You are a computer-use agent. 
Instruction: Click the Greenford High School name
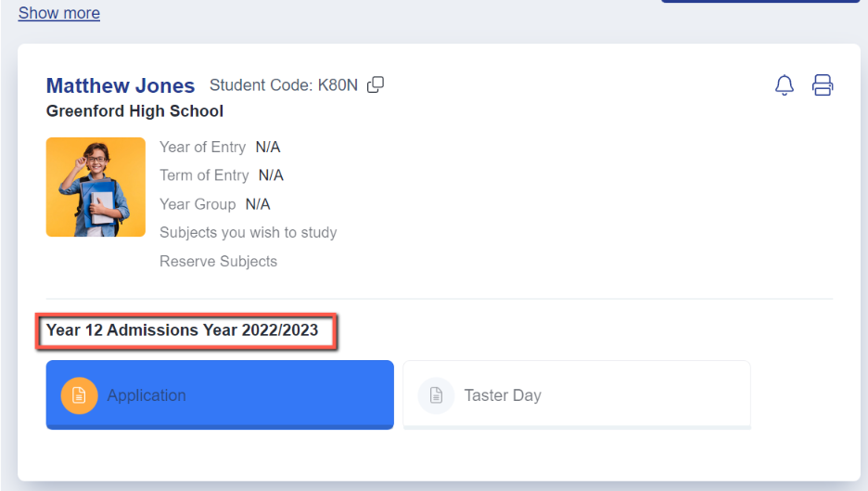[x=134, y=111]
